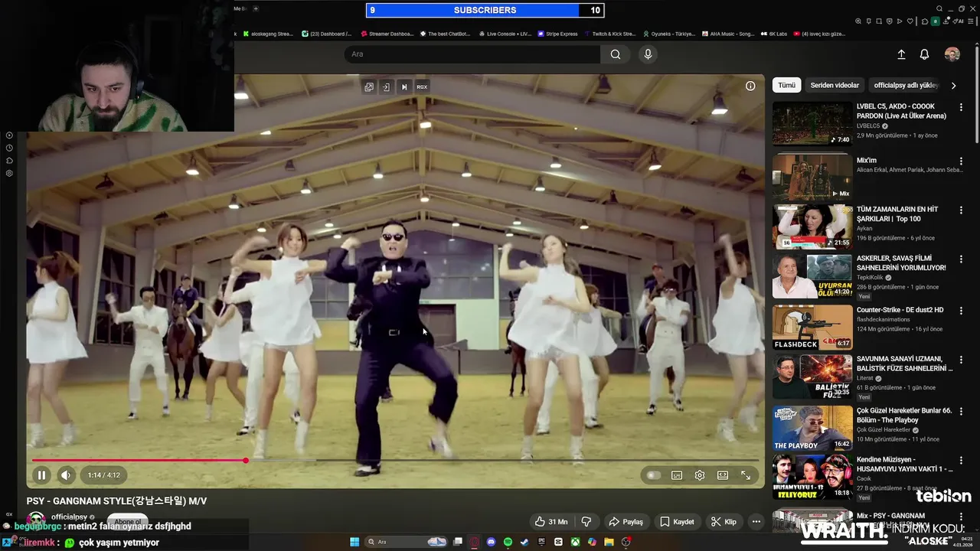Like the video (31 Mn)
The height and width of the screenshot is (551, 980).
(551, 522)
